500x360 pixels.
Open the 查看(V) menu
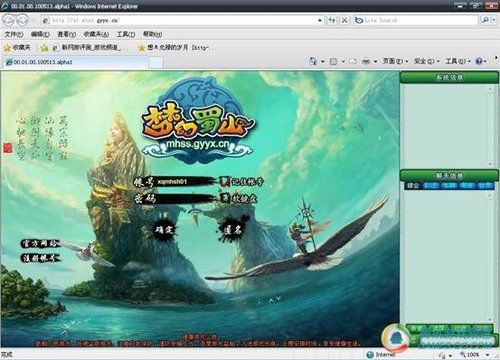(66, 34)
